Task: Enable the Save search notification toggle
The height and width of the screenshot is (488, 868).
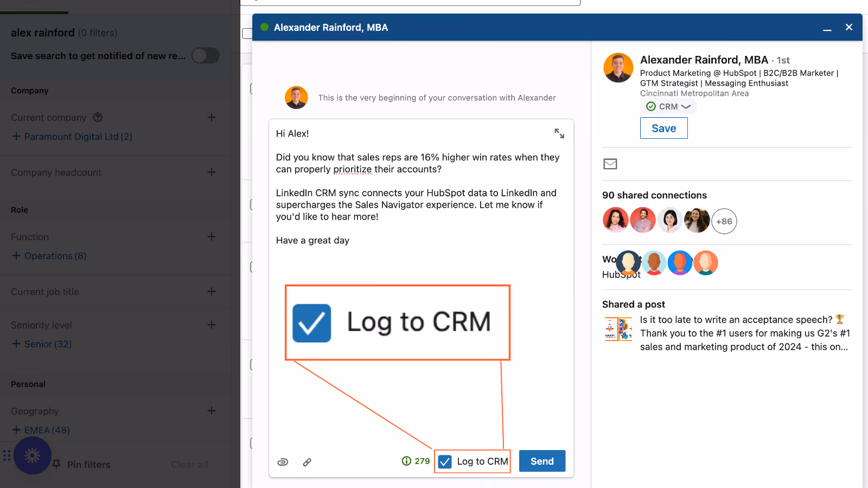Action: [x=206, y=55]
